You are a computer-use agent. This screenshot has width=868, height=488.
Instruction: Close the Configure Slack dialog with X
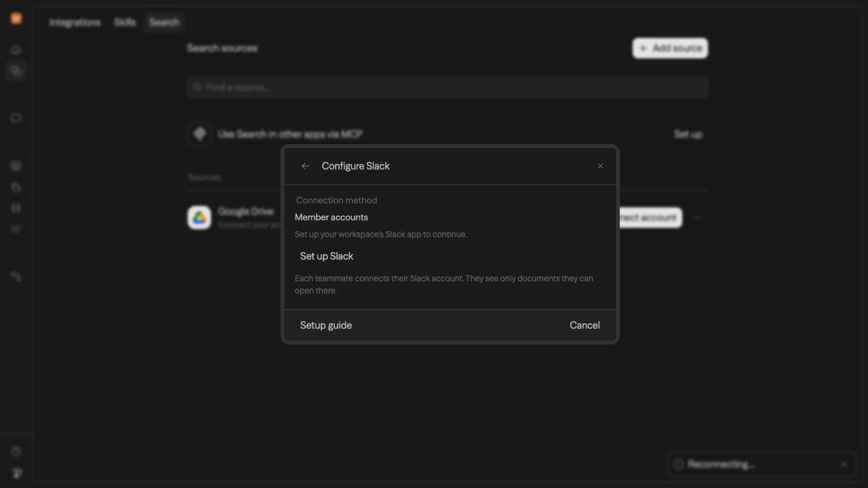[600, 166]
